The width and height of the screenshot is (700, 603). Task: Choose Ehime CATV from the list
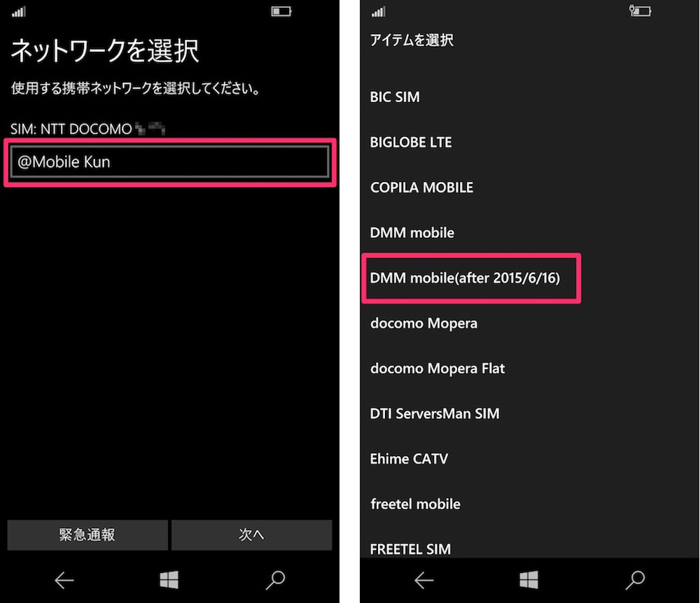[x=409, y=459]
